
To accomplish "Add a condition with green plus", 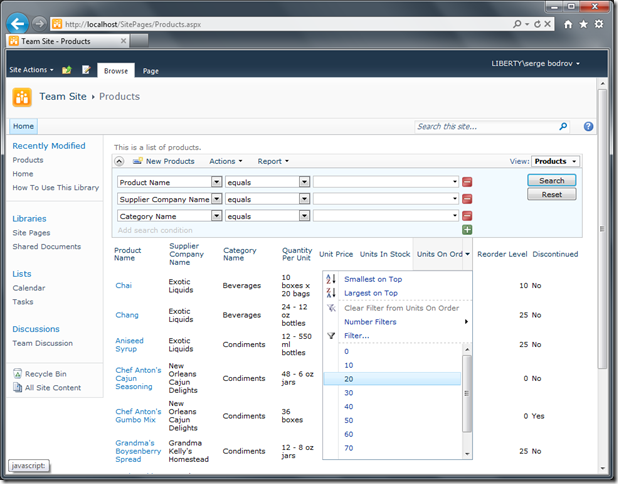I will 467,230.
